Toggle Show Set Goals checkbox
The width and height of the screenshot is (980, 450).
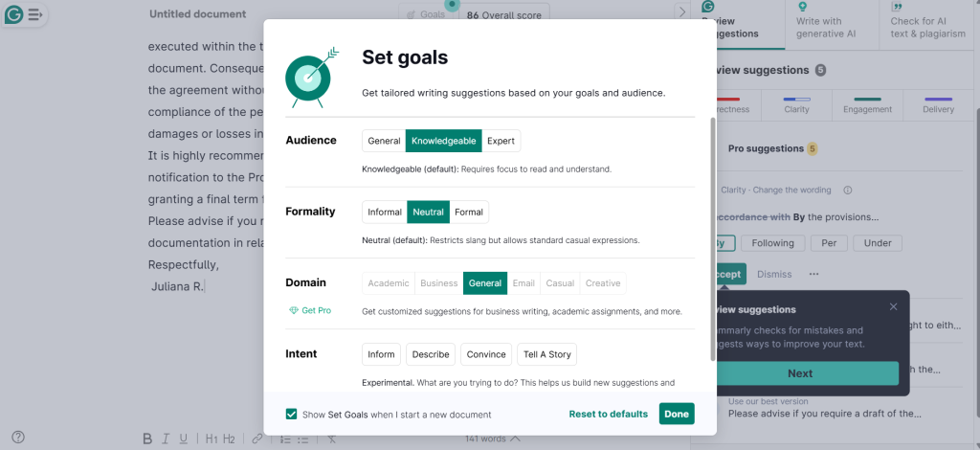[291, 414]
